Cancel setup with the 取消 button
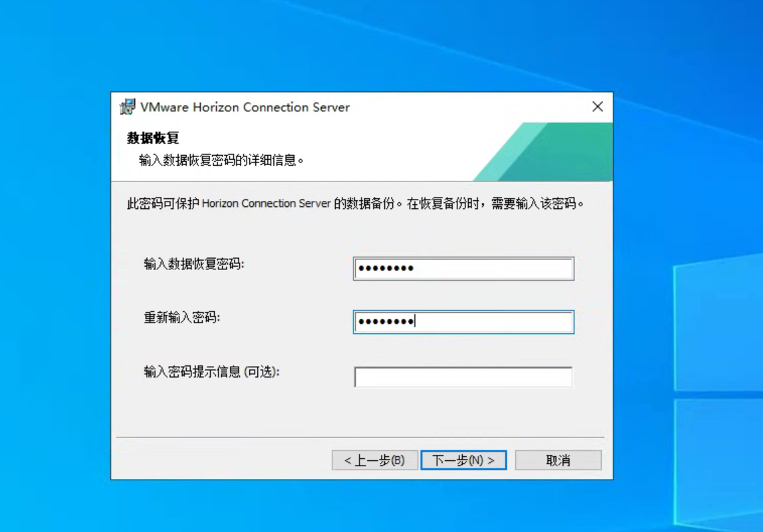The height and width of the screenshot is (532, 763). pyautogui.click(x=558, y=460)
